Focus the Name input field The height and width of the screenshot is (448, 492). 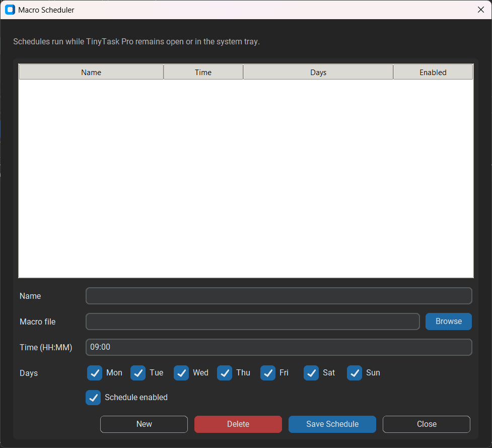278,296
